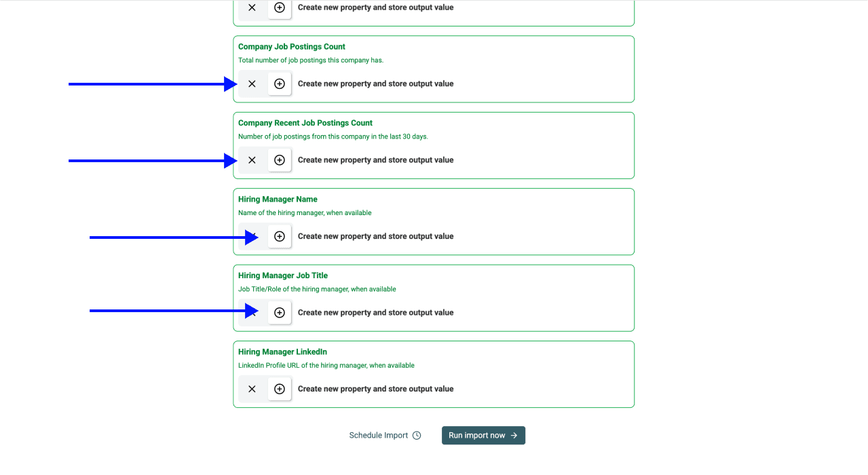Click the plus icon for Hiring Manager Name
Image resolution: width=868 pixels, height=475 pixels.
(x=279, y=236)
